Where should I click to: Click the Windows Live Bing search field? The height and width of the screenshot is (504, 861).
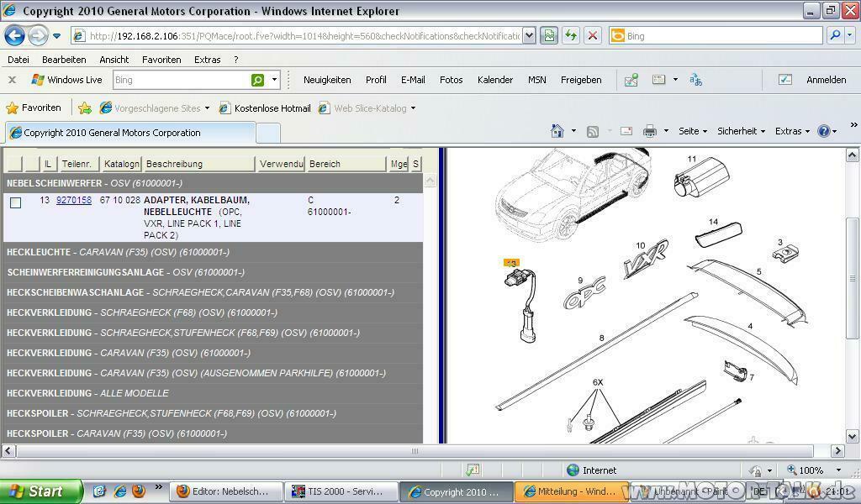182,80
